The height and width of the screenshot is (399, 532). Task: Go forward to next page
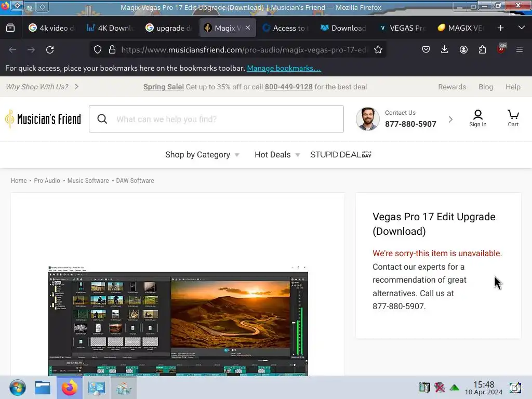(x=31, y=50)
